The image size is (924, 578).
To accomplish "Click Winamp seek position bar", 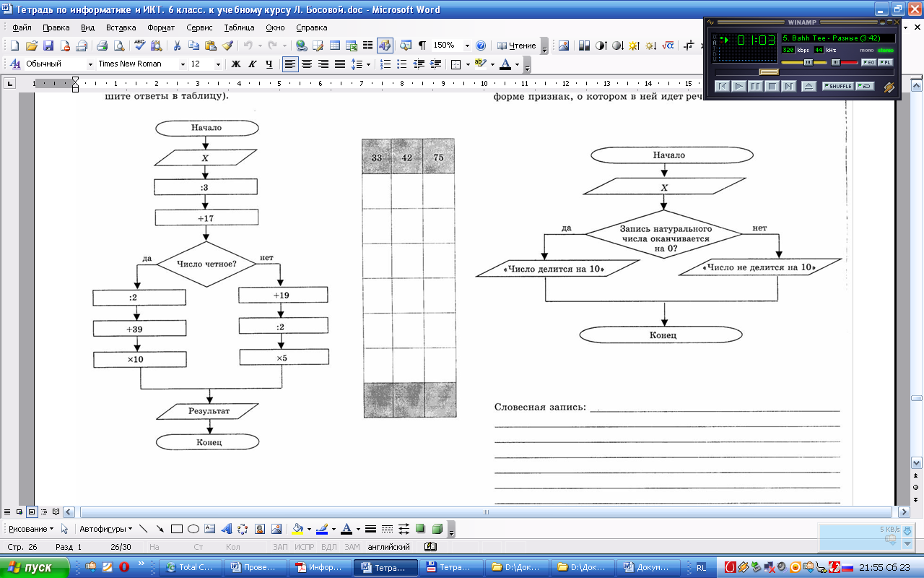I will 804,72.
